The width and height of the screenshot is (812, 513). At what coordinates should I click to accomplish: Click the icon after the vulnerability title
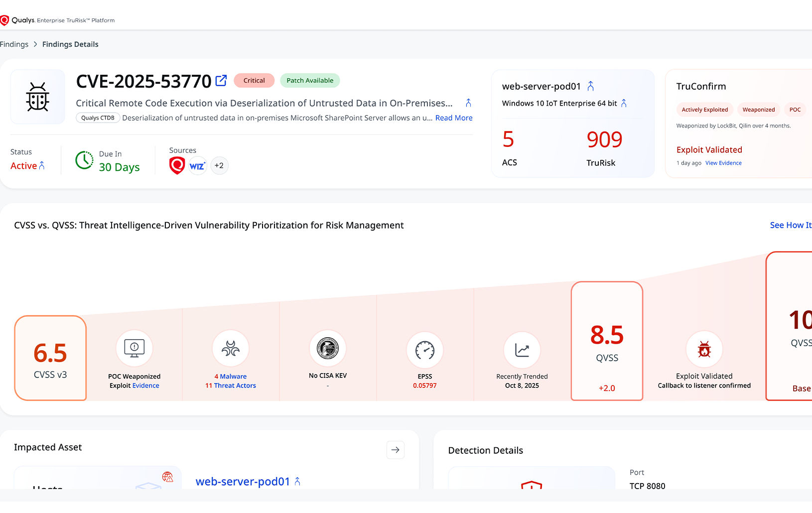click(468, 103)
